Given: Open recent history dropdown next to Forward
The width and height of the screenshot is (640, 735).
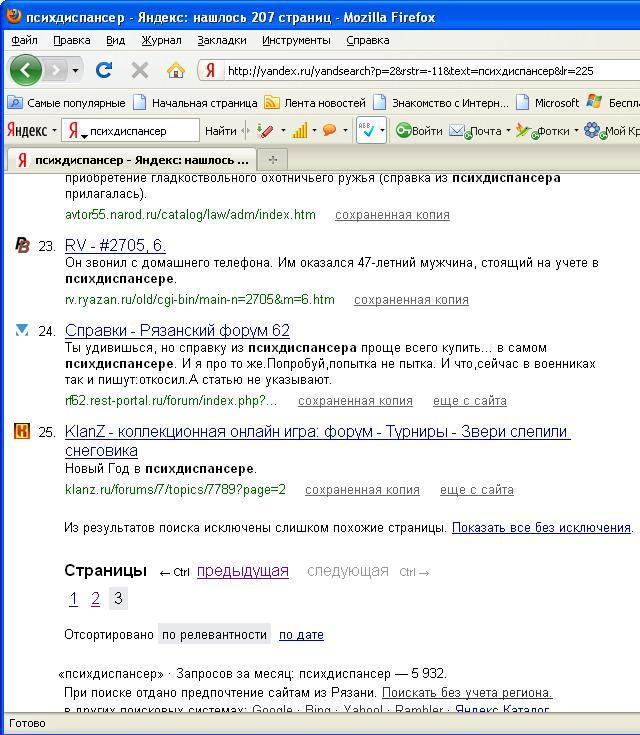Looking at the screenshot, I should [75, 71].
